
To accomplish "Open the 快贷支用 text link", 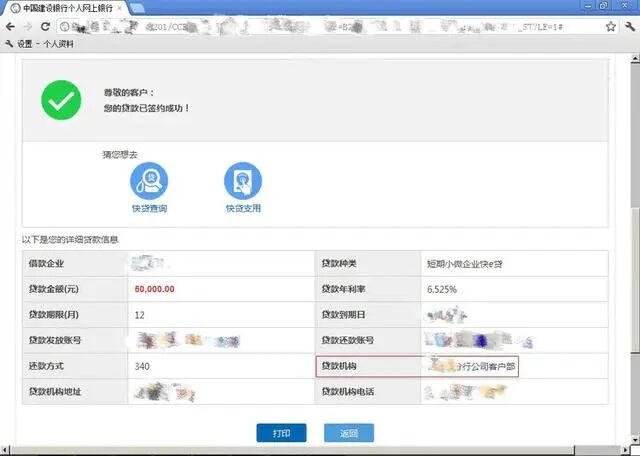I will pos(243,208).
